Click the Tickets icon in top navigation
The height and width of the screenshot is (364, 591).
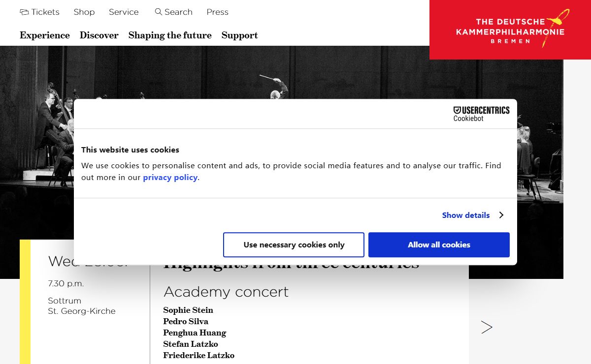(24, 12)
